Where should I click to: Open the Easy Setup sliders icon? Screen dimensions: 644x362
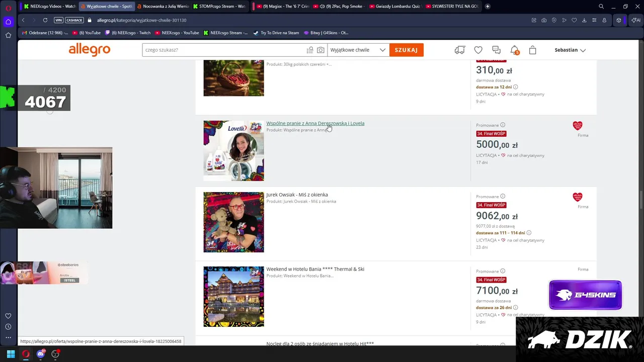point(594,20)
